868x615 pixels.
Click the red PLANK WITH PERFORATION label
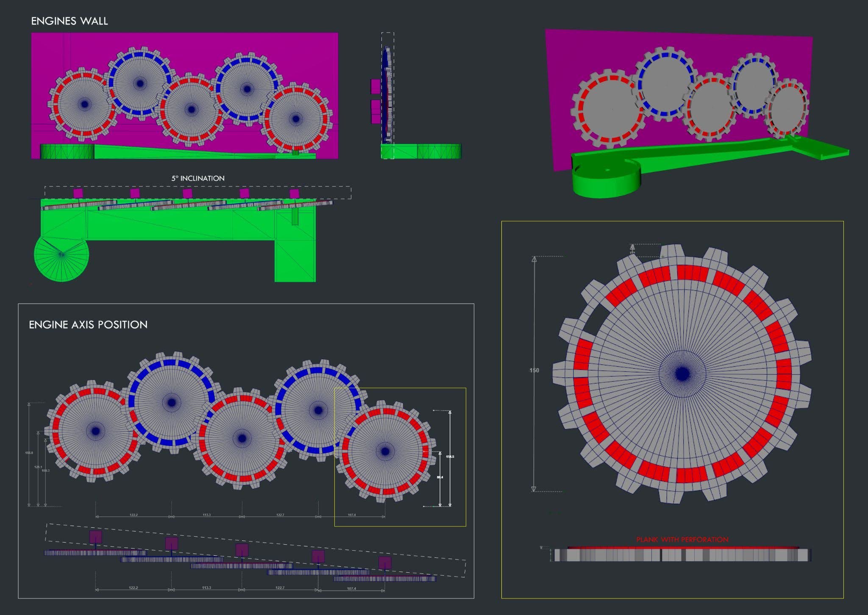pos(682,540)
